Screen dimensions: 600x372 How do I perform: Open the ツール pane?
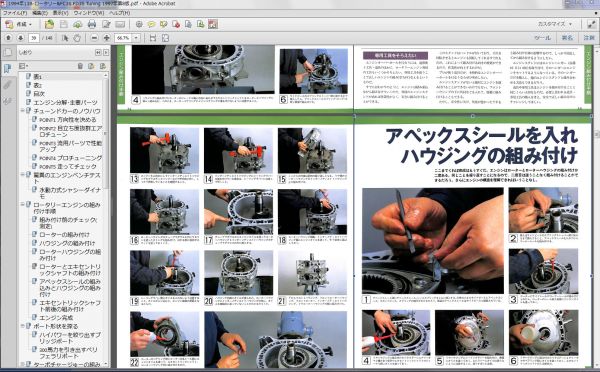[542, 38]
